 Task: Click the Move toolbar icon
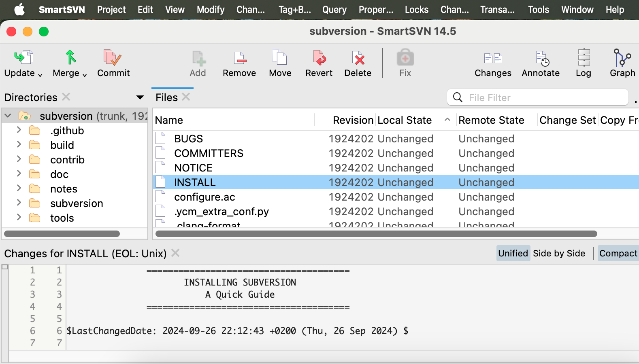(x=280, y=58)
